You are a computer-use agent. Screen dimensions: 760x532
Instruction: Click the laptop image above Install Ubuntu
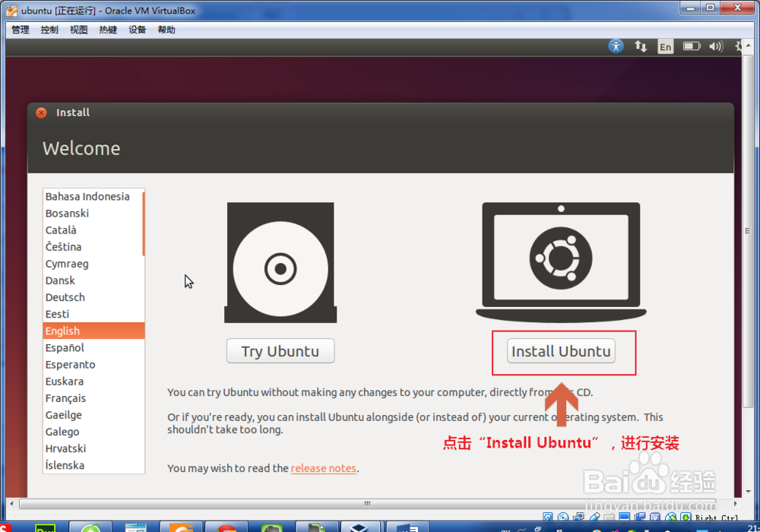pos(561,262)
